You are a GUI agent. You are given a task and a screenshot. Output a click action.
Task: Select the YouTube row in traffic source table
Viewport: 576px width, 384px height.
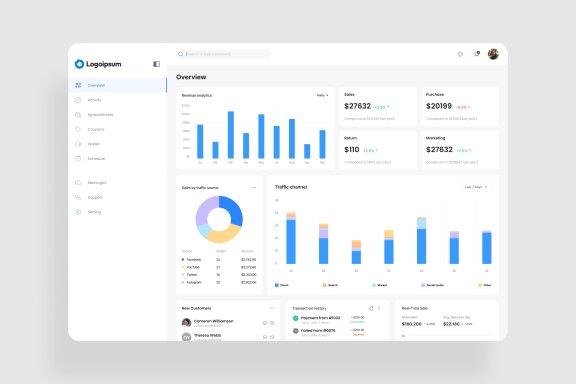(219, 267)
